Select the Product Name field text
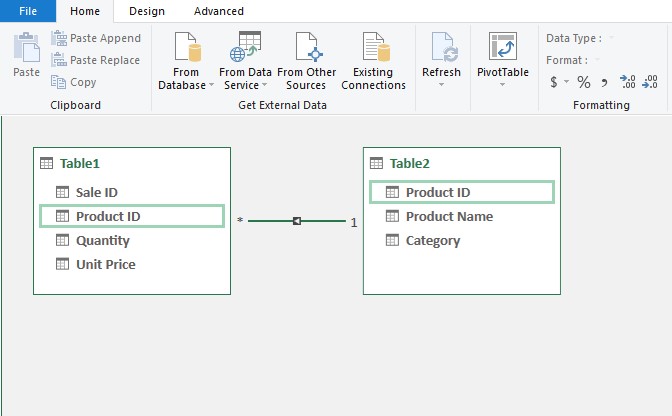Image resolution: width=672 pixels, height=416 pixels. click(450, 216)
